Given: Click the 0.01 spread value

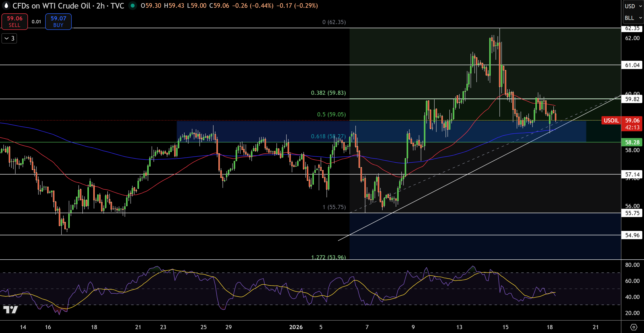Looking at the screenshot, I should [x=36, y=22].
